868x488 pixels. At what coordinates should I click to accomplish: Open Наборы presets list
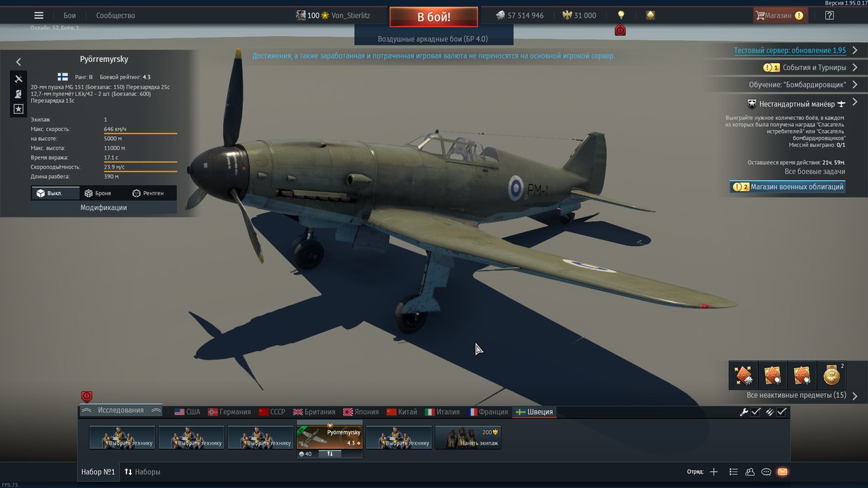[142, 472]
